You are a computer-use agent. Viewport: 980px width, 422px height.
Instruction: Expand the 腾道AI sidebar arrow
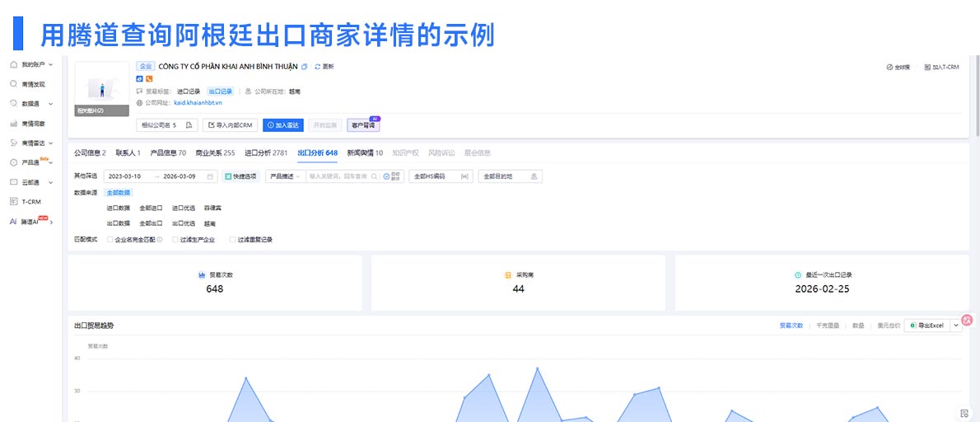51,222
